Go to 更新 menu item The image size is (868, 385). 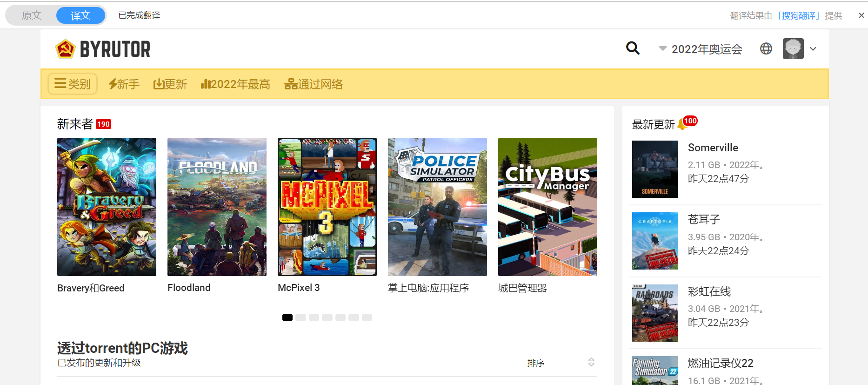(x=170, y=84)
